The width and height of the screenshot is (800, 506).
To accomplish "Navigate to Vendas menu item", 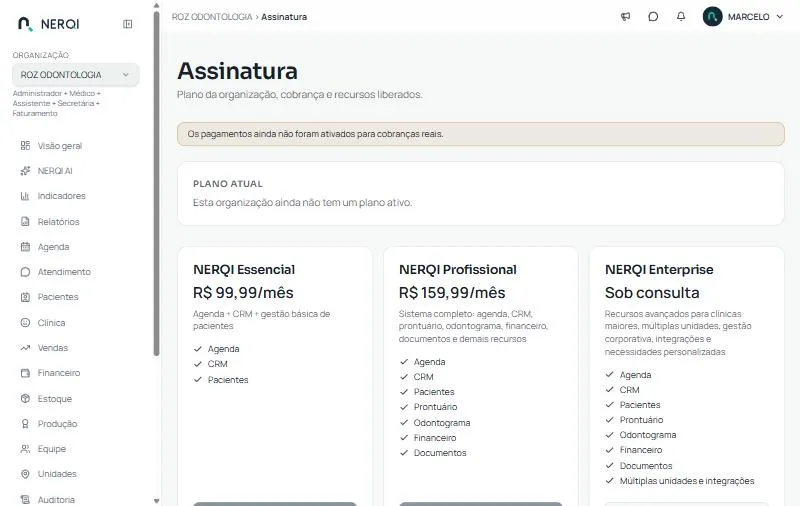I will (x=53, y=348).
